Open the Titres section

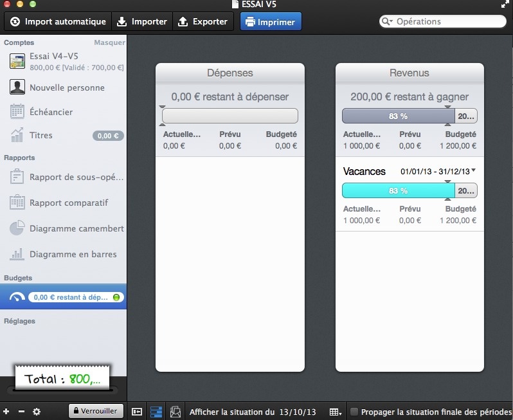click(x=64, y=135)
